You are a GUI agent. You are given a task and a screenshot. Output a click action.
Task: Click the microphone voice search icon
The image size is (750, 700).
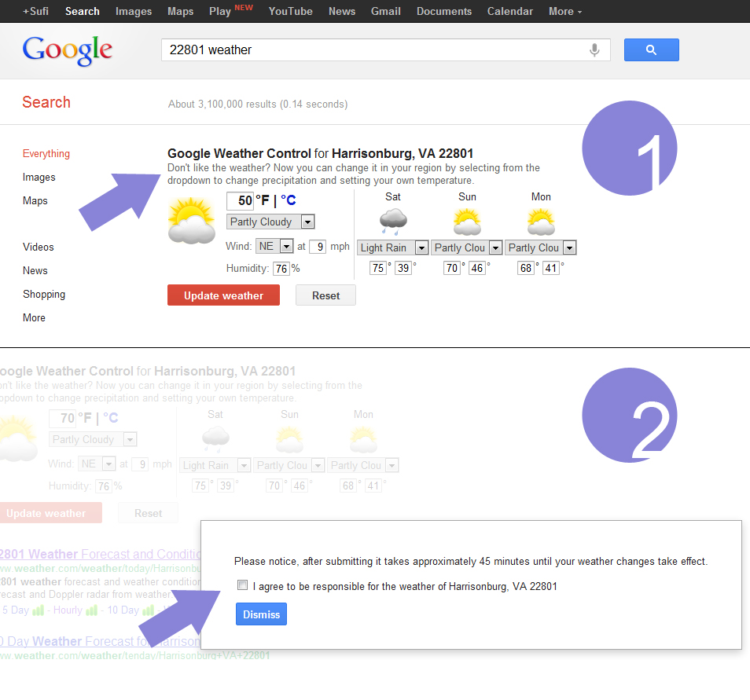pyautogui.click(x=594, y=49)
